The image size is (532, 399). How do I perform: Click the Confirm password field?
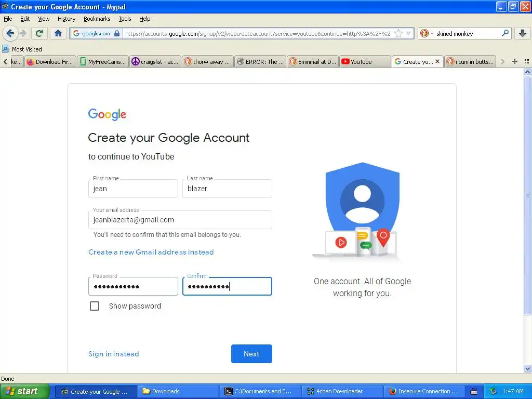227,286
